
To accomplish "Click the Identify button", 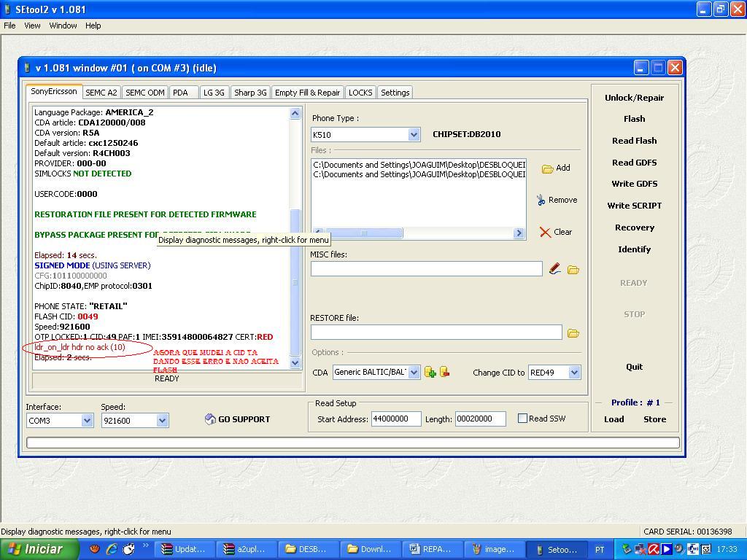I will point(634,249).
